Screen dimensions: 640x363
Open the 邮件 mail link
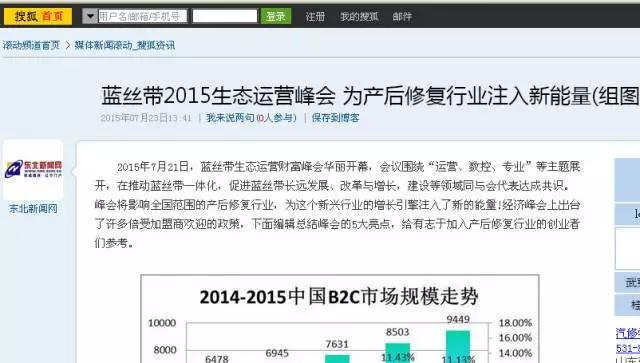tap(402, 17)
